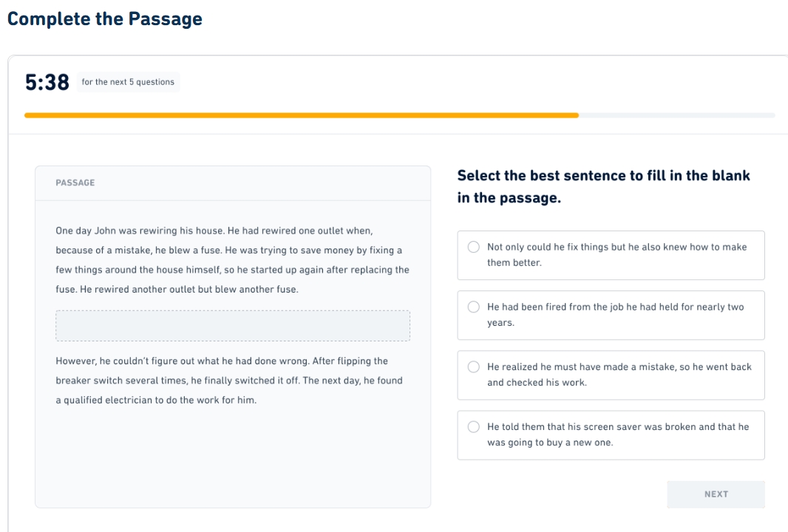
Task: Choose radio 'He realized he must have made a mistake'
Action: point(473,366)
